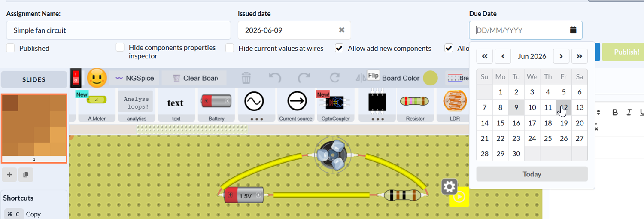
Task: Uncheck Allow add new components
Action: coord(339,48)
